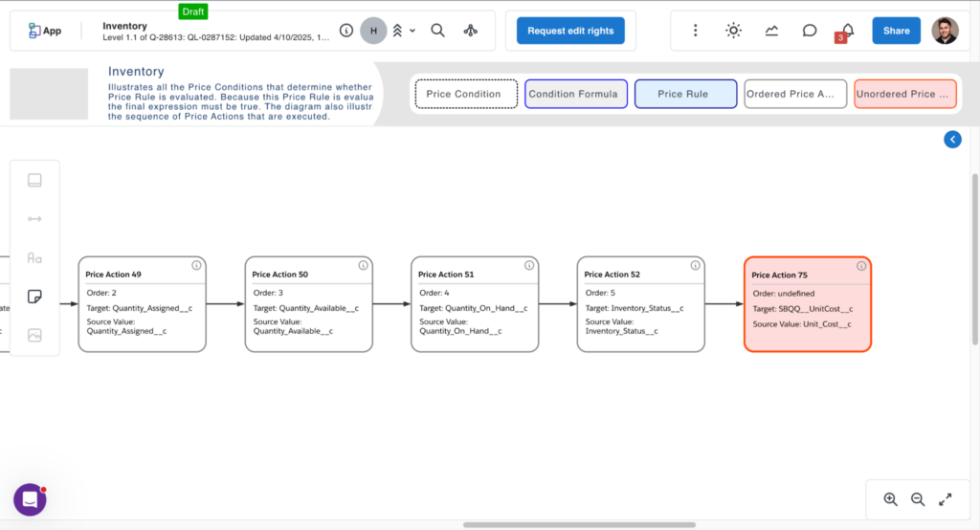The image size is (980, 530).
Task: Open the comments chat bubble icon
Action: click(810, 31)
